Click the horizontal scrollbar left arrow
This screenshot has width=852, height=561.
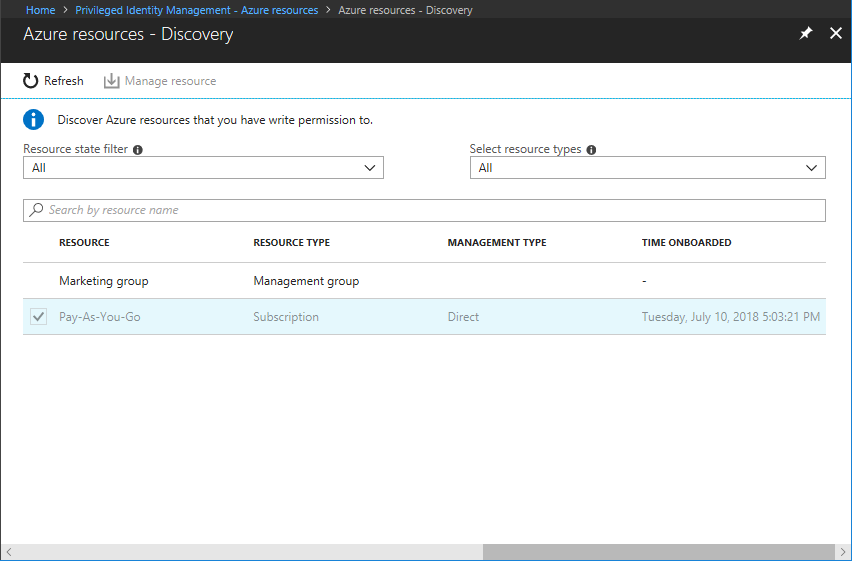8,552
